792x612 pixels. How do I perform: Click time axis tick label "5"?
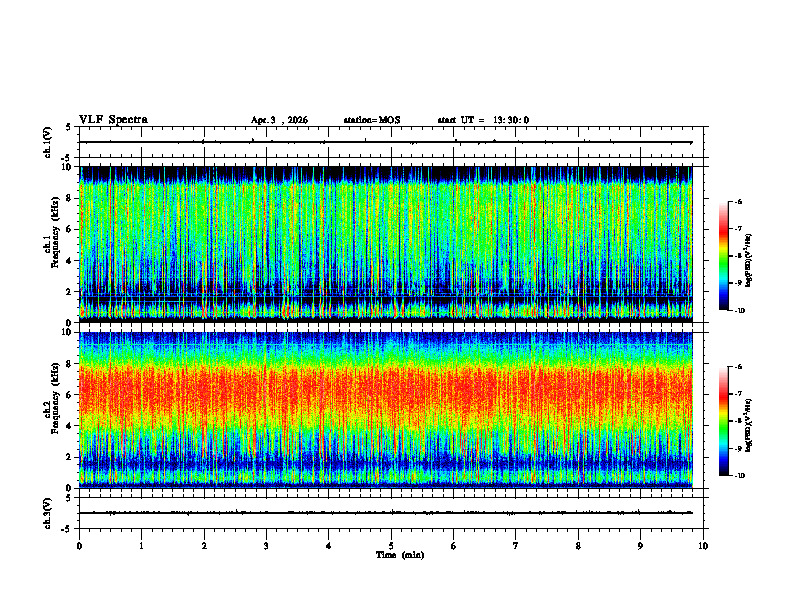pos(391,546)
